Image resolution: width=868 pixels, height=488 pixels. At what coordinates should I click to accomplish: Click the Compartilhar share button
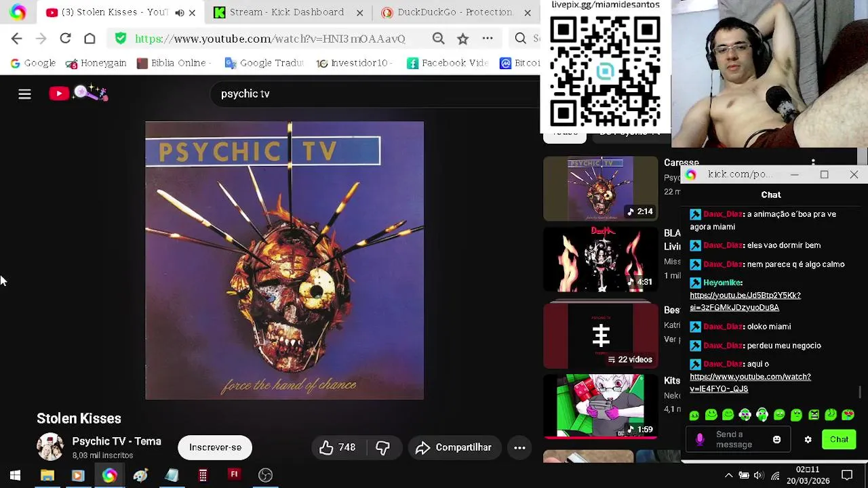click(454, 447)
